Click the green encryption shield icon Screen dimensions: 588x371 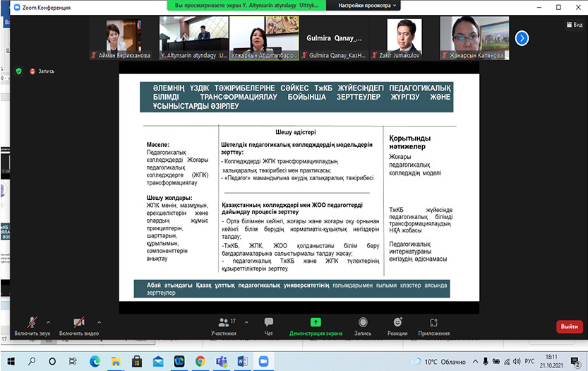(x=19, y=71)
